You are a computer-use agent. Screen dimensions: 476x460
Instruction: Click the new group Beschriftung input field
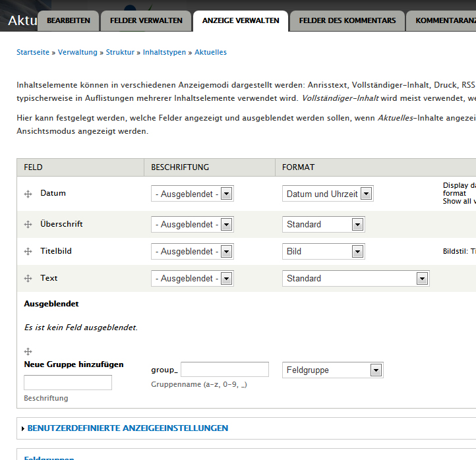(x=68, y=383)
